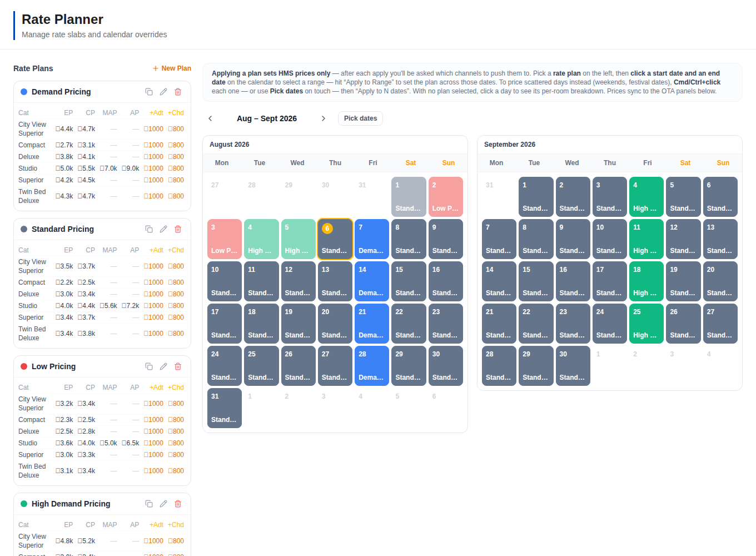756x556 pixels.
Task: Select August 3 Low Pricing day
Action: coord(225,239)
